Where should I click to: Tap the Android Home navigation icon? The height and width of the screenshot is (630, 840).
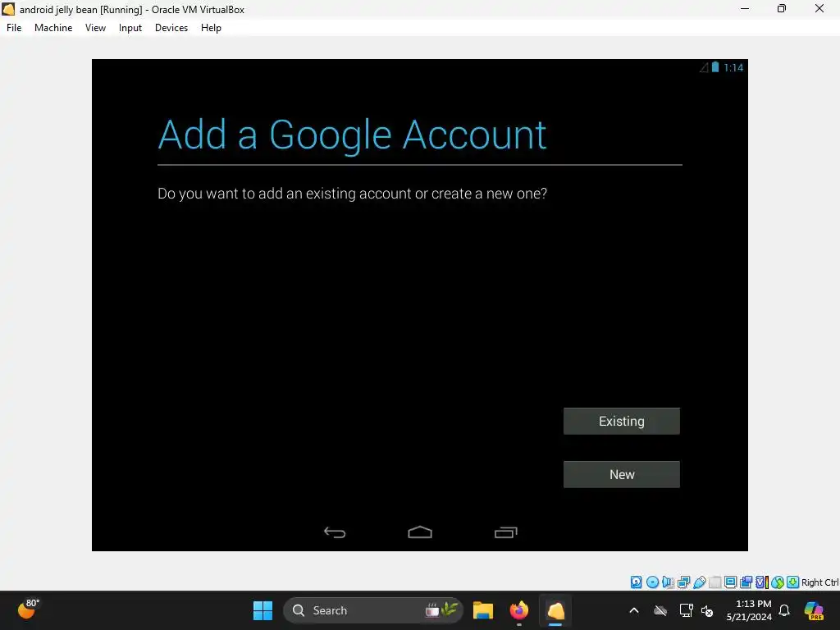[420, 532]
